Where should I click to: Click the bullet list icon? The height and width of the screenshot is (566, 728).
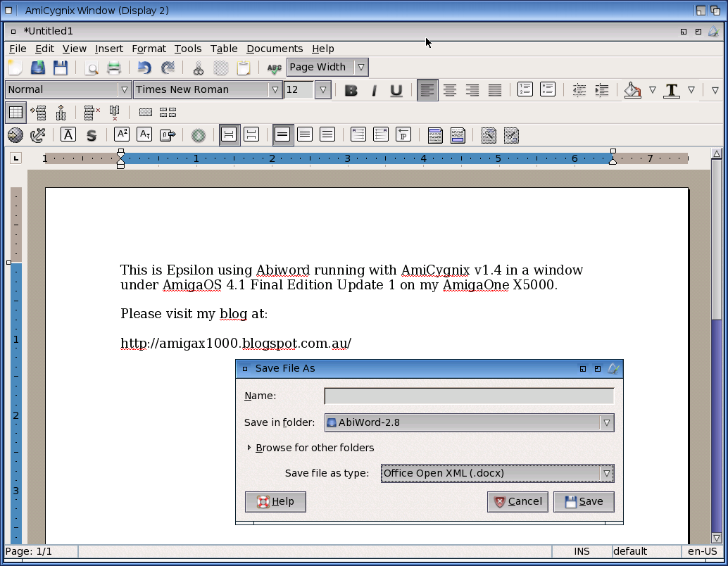(548, 89)
